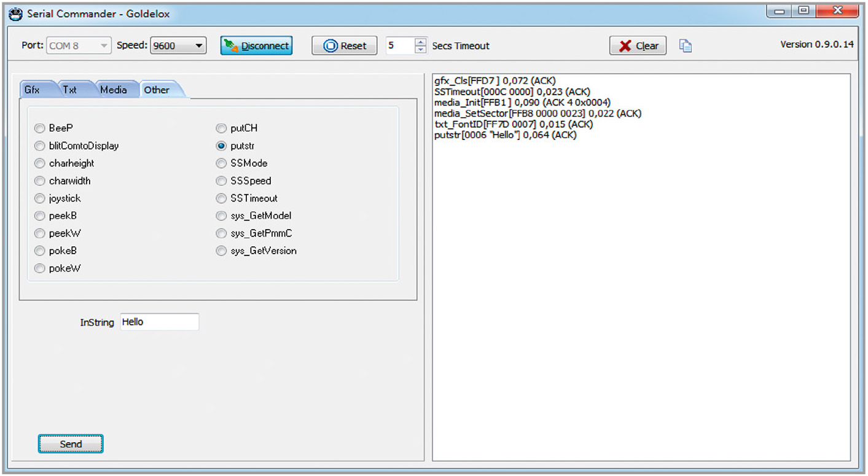Click the copy log icon beside Clear
The width and height of the screenshot is (868, 476).
pyautogui.click(x=686, y=46)
